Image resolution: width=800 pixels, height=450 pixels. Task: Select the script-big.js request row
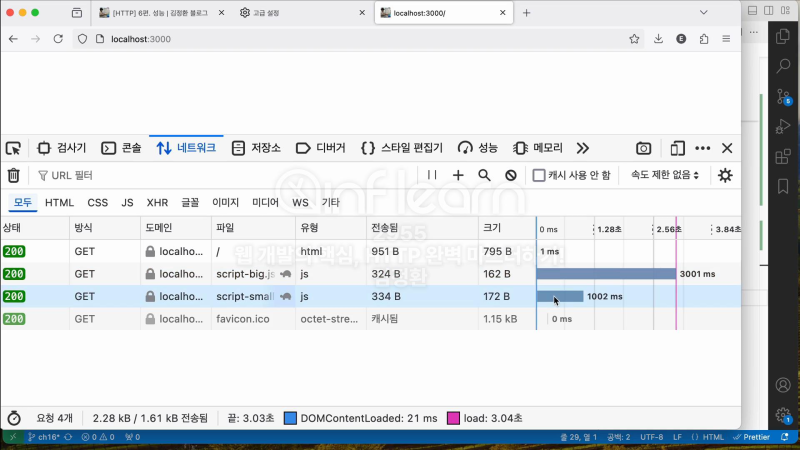point(250,273)
